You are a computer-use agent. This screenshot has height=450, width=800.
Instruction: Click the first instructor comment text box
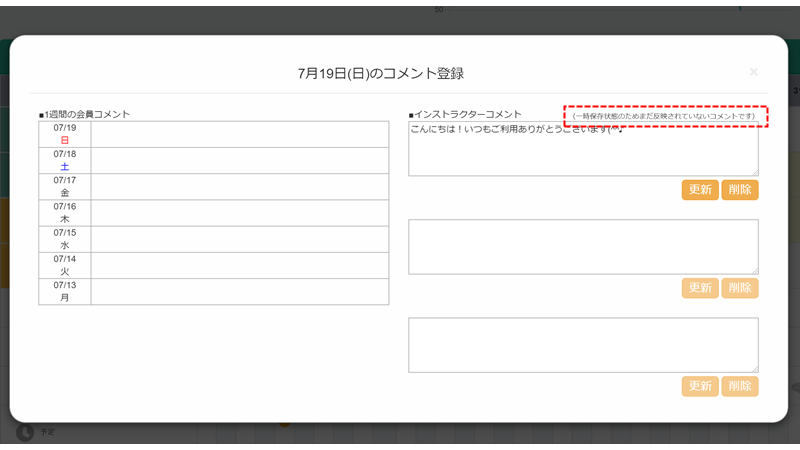[x=583, y=150]
